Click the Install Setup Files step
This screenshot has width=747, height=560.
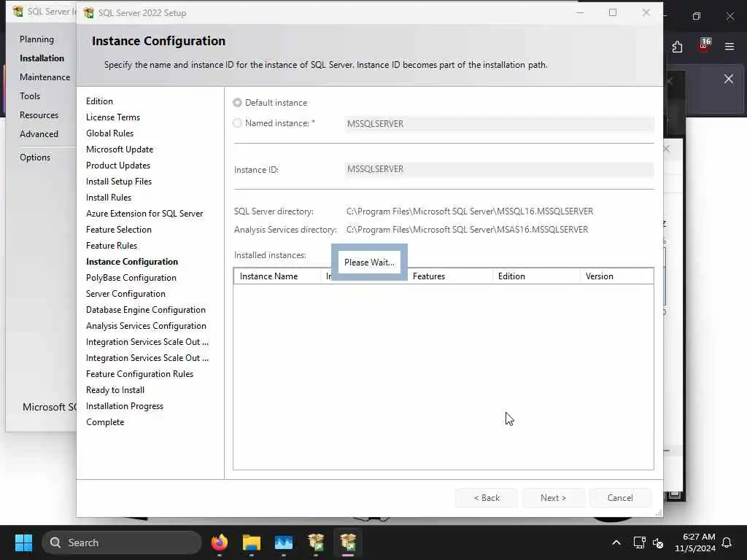pyautogui.click(x=119, y=182)
